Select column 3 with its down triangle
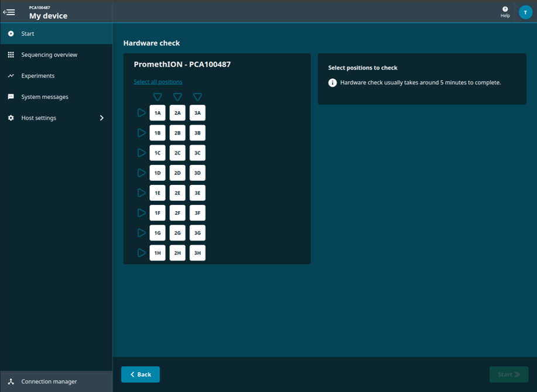537x392 pixels. pyautogui.click(x=197, y=97)
